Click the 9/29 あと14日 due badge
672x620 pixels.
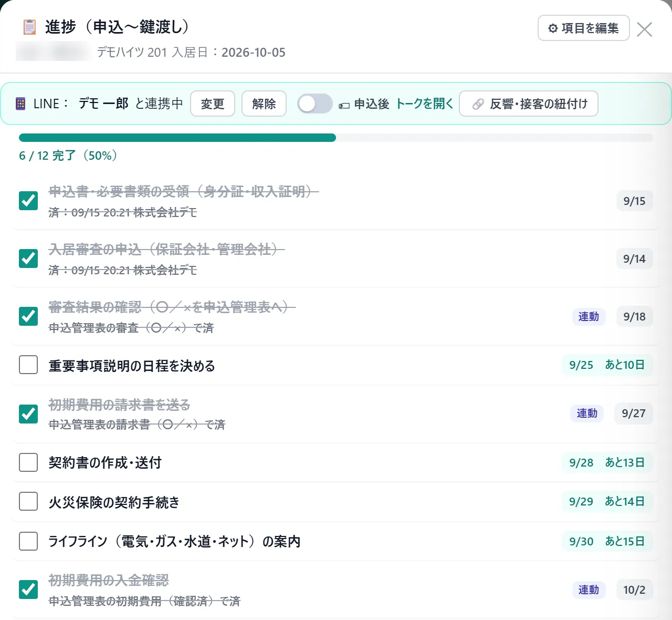607,501
